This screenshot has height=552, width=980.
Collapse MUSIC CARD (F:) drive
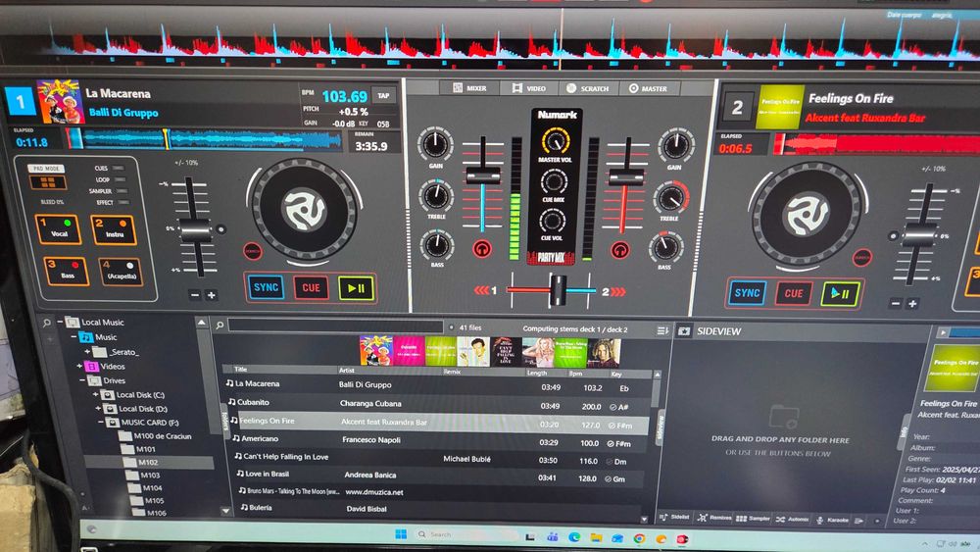point(100,422)
